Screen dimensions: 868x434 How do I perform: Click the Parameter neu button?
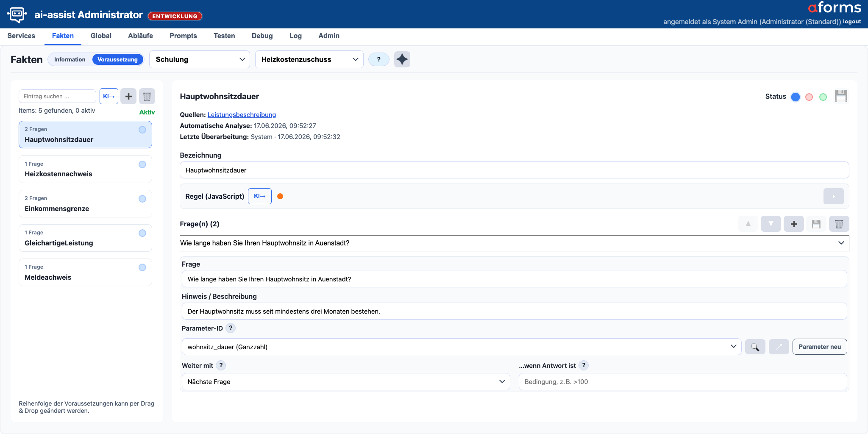(x=820, y=347)
